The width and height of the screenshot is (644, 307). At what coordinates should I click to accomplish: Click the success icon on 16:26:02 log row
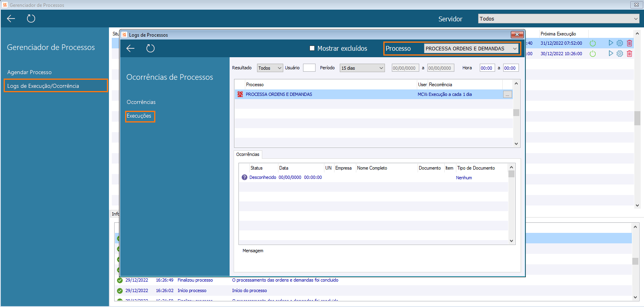120,291
